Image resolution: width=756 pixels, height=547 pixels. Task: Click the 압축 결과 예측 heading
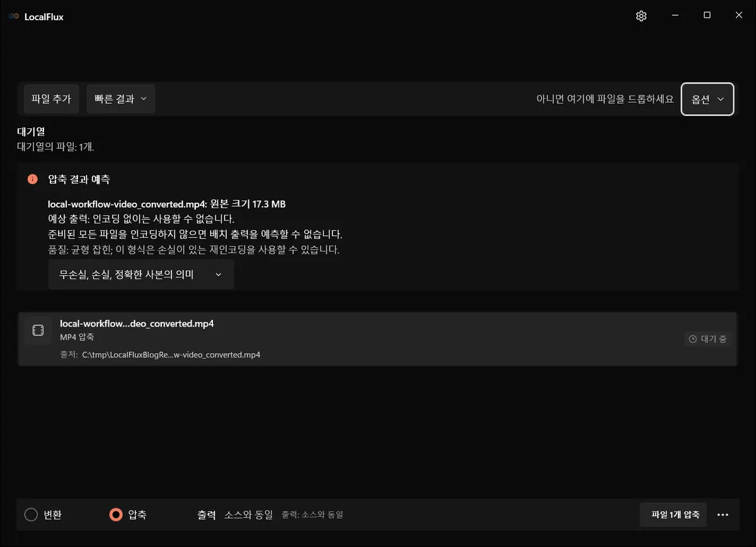click(79, 179)
